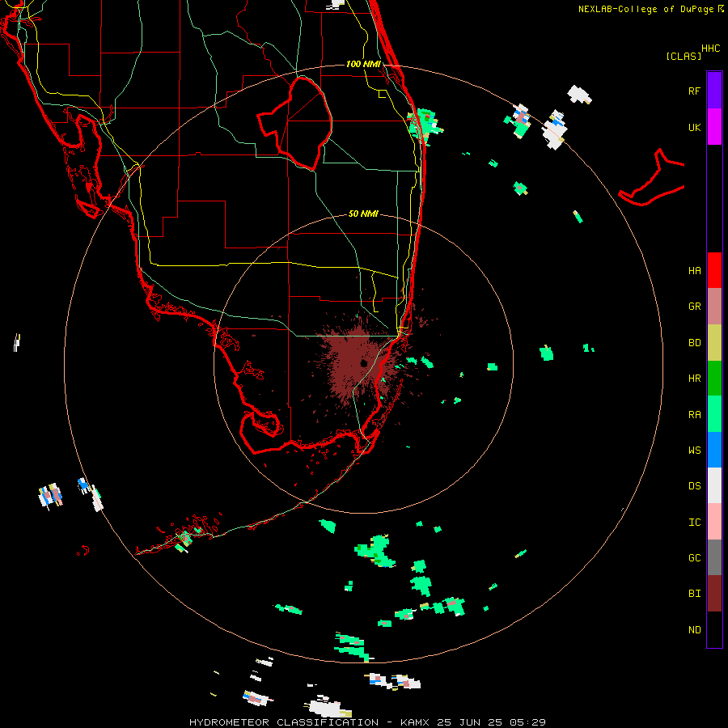Click the WS legend label
This screenshot has height=728, width=728.
click(x=694, y=451)
